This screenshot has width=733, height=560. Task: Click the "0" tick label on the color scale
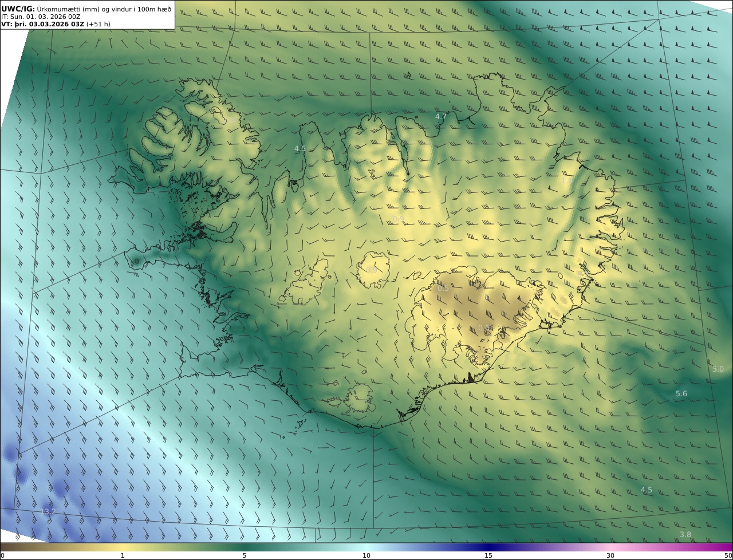pyautogui.click(x=2, y=555)
